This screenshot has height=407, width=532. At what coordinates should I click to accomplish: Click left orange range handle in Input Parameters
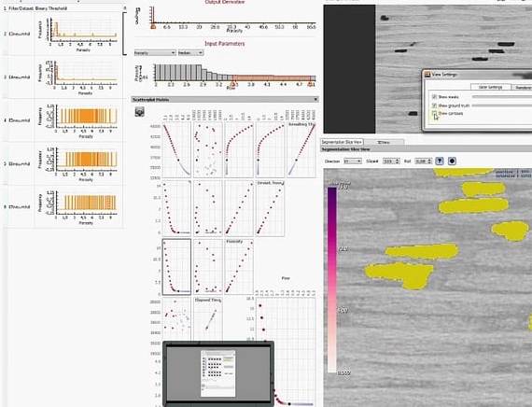coord(232,83)
